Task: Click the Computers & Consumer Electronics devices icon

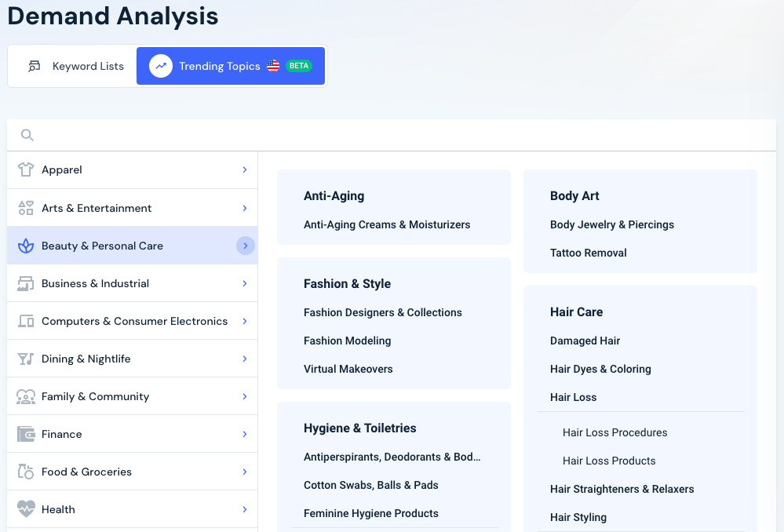Action: [x=25, y=321]
